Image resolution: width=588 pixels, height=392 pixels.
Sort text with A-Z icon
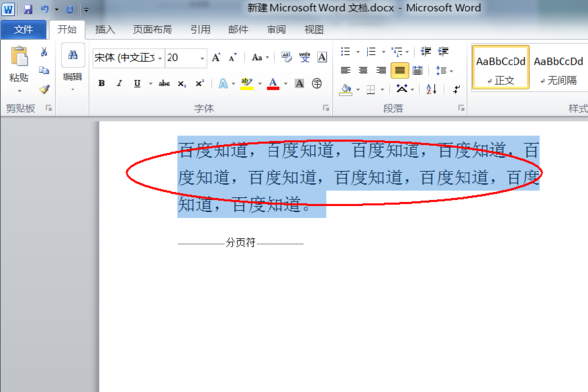click(431, 89)
